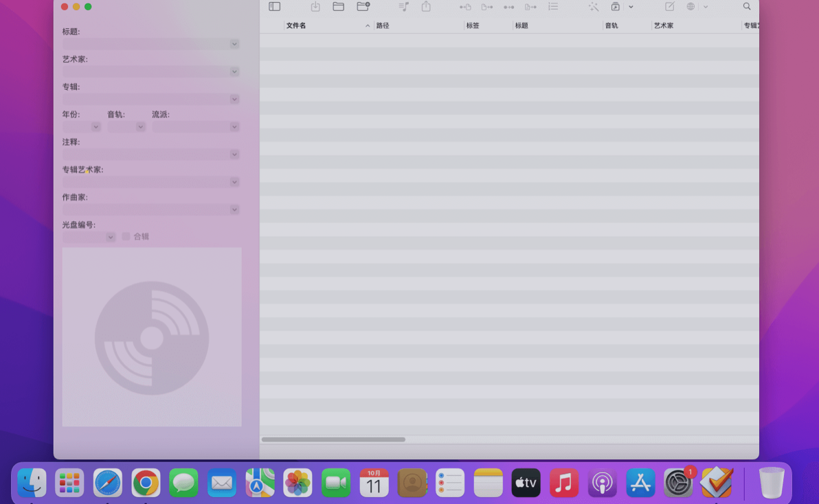Open the folder icon to load music
Screen dimensions: 819x504
(x=338, y=6)
